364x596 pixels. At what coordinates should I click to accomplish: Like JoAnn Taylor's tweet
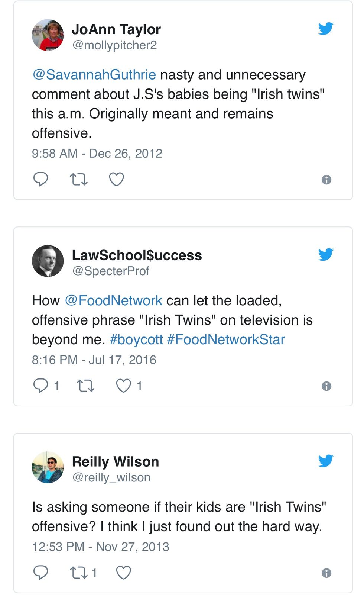click(x=116, y=179)
